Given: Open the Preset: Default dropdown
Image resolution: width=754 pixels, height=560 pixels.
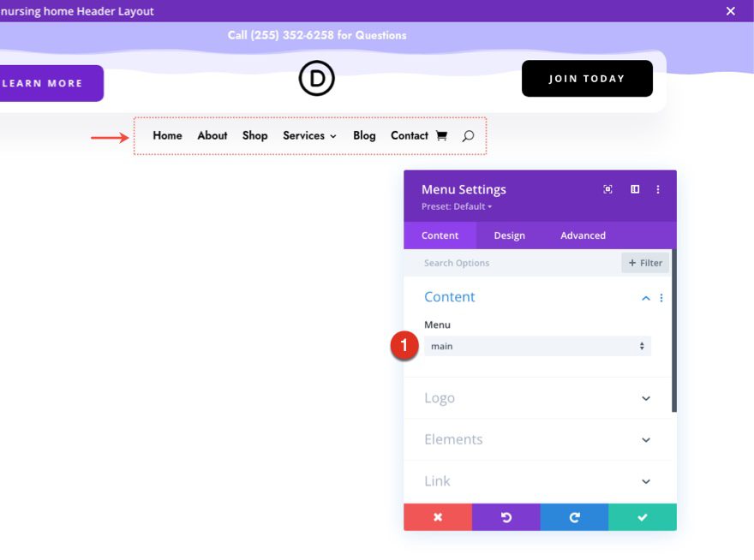Looking at the screenshot, I should tap(455, 206).
